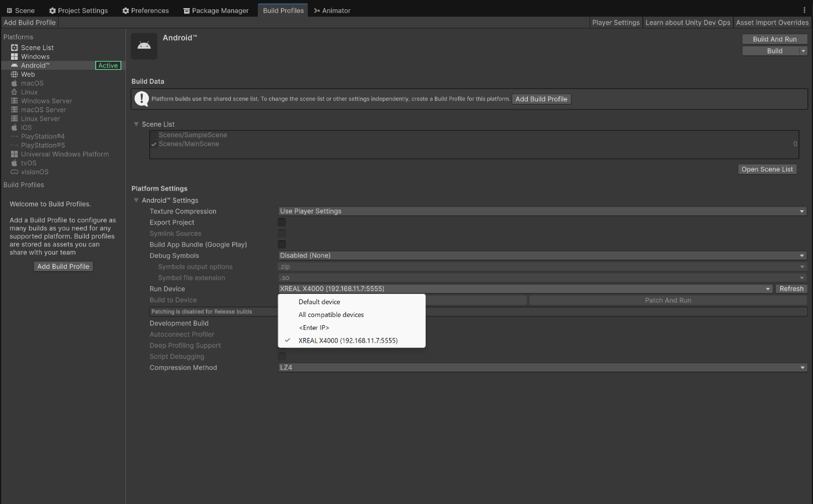Viewport: 813px width, 504px height.
Task: Click the Build And Run button
Action: click(x=775, y=39)
